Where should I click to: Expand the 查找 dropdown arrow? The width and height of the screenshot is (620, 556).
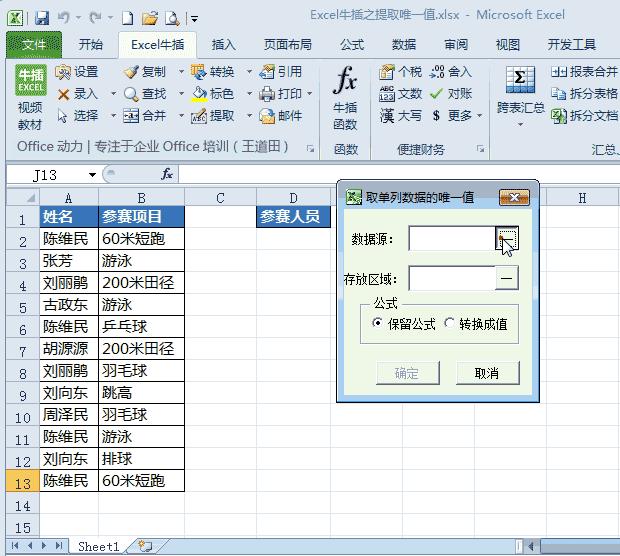point(181,94)
